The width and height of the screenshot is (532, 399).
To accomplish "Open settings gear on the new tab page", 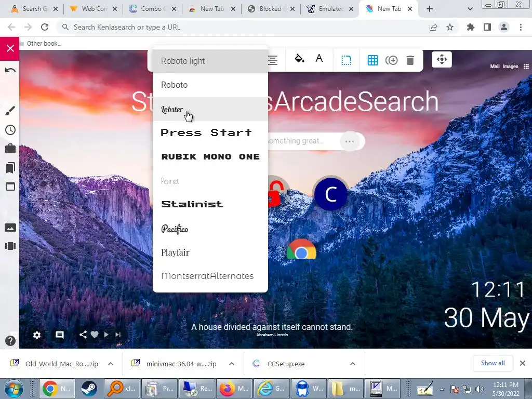I will click(x=37, y=335).
